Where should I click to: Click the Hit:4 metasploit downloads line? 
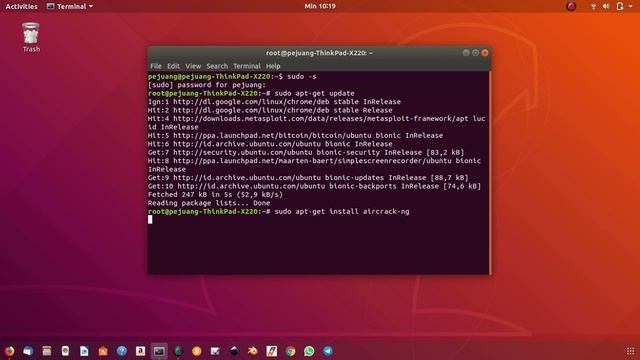pos(316,123)
